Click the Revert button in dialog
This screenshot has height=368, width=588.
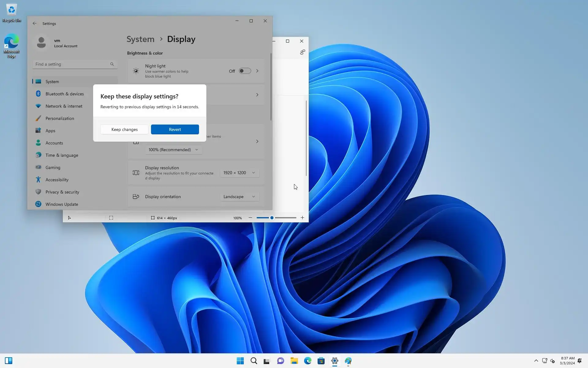[x=175, y=129]
